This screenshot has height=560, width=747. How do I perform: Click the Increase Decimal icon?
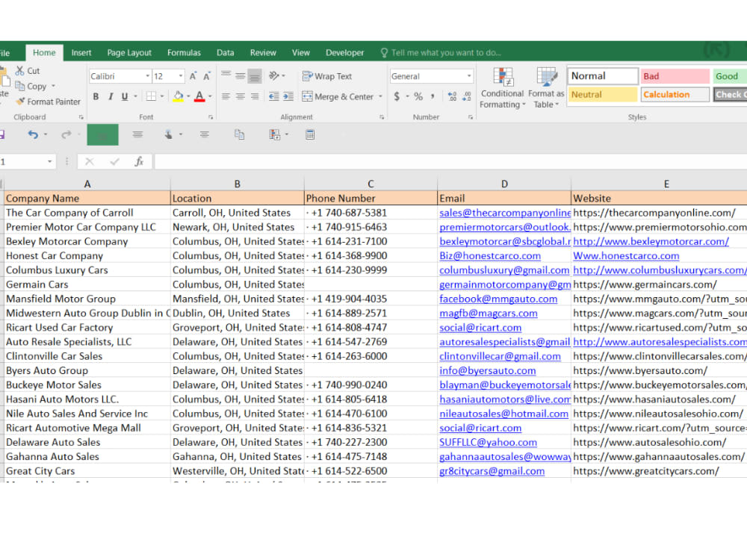(452, 96)
